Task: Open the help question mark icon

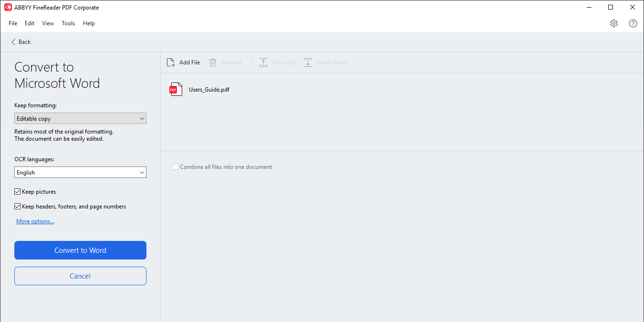Action: pyautogui.click(x=633, y=23)
